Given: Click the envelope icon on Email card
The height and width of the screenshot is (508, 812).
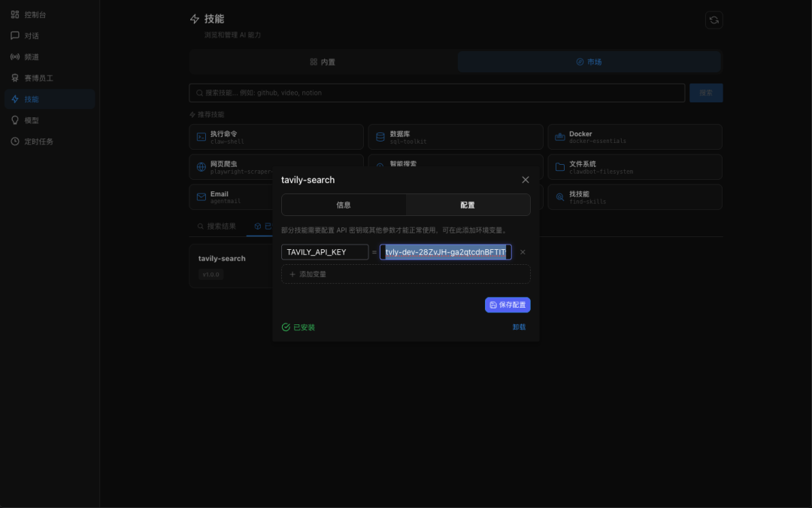Looking at the screenshot, I should click(201, 197).
